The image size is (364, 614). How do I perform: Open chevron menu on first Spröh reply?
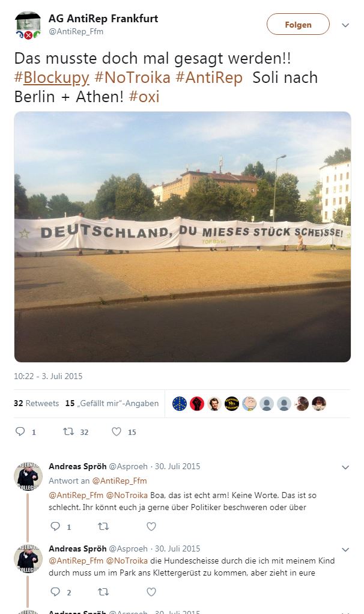coord(345,467)
